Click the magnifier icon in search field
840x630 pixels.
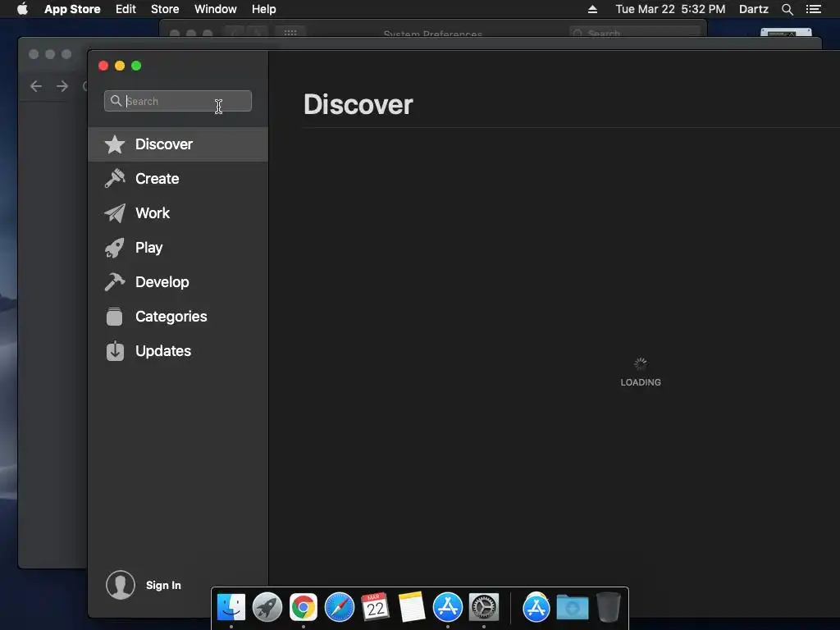tap(116, 101)
